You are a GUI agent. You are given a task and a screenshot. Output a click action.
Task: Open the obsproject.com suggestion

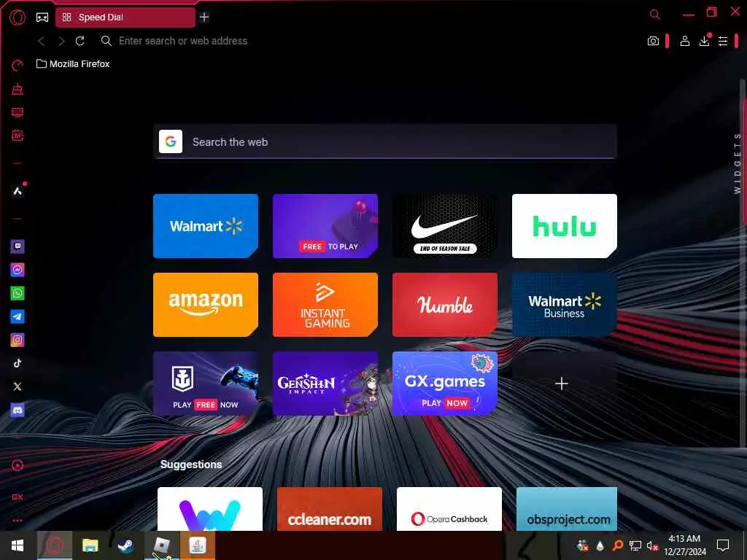click(567, 508)
